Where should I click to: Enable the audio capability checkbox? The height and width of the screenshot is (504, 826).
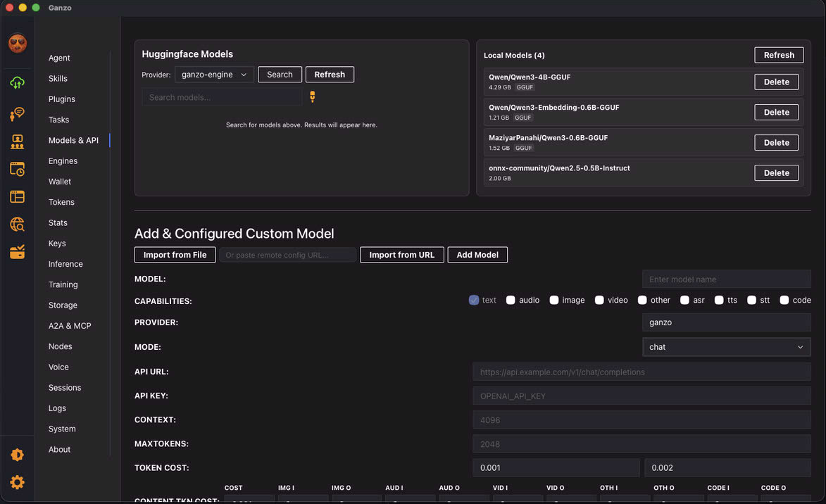coord(511,300)
